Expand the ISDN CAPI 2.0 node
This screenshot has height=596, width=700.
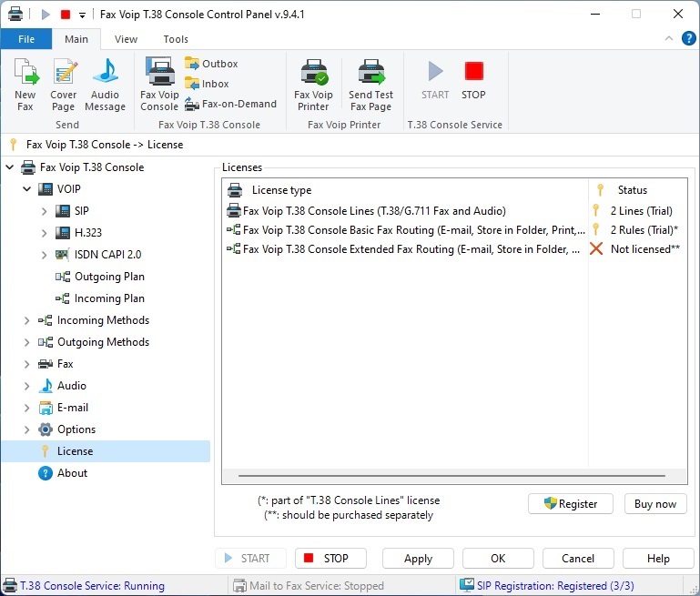pos(44,255)
